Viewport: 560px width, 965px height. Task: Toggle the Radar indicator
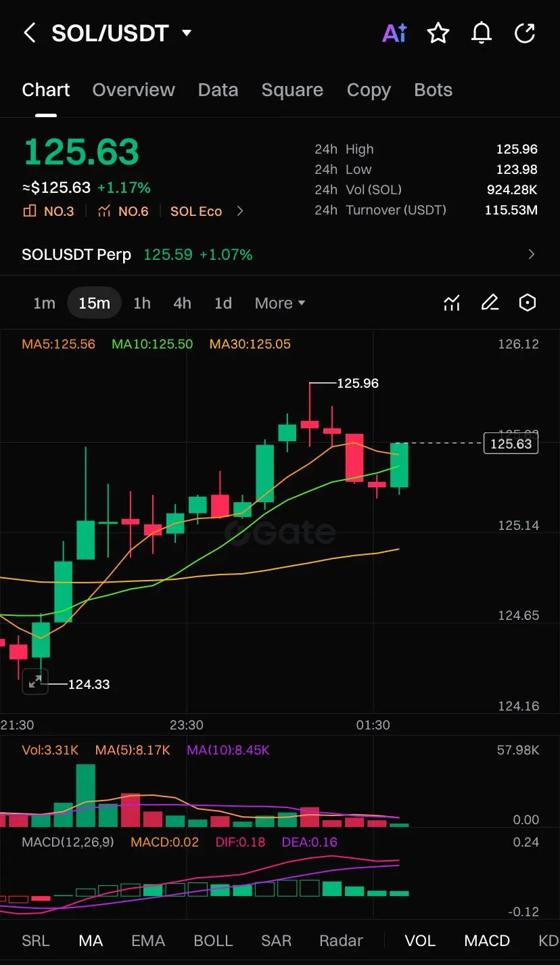pos(341,941)
